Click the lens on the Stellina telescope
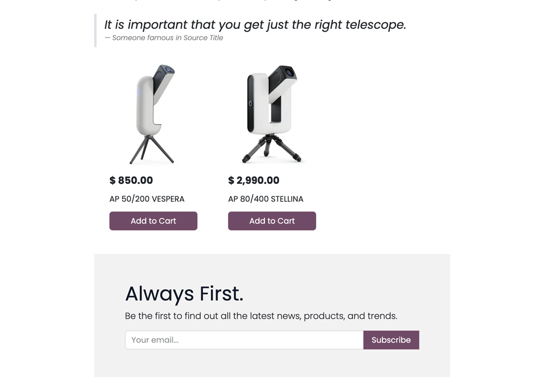This screenshot has height=392, width=544. (289, 72)
